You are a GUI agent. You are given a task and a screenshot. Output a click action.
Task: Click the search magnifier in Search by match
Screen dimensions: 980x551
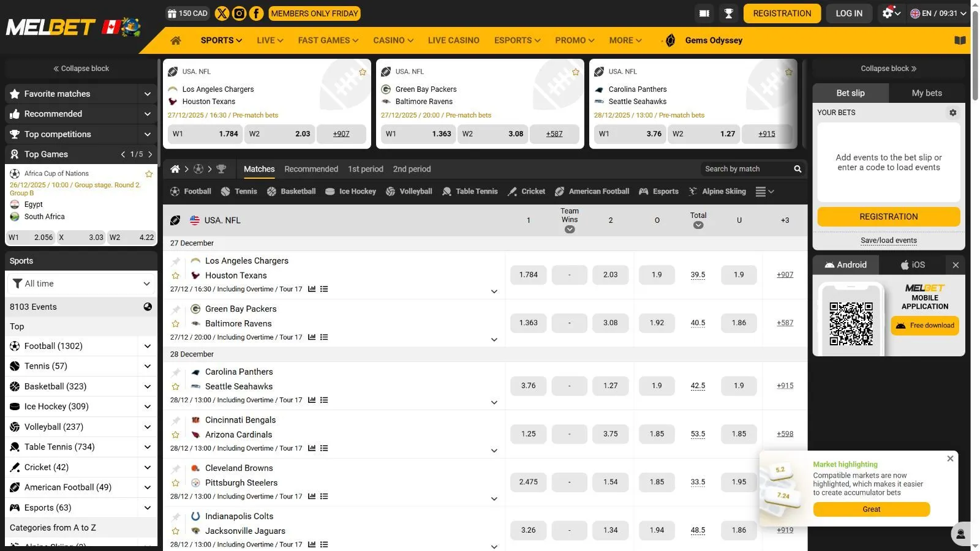coord(797,169)
